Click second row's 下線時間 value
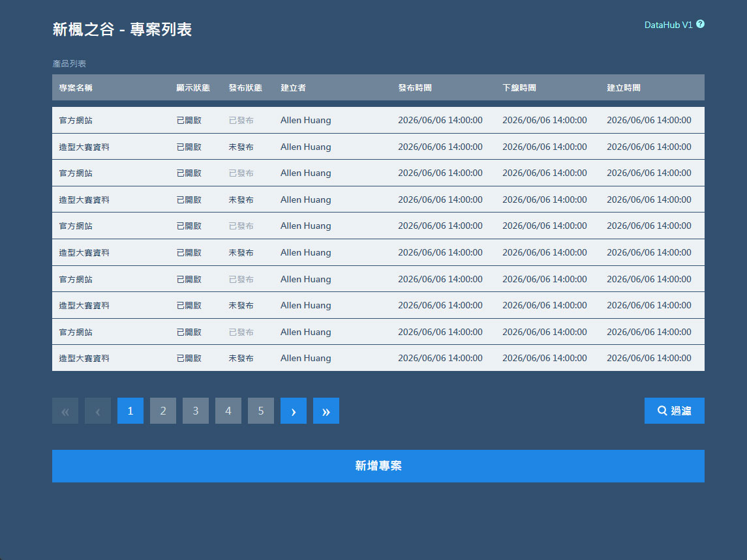The width and height of the screenshot is (747, 560). click(545, 147)
